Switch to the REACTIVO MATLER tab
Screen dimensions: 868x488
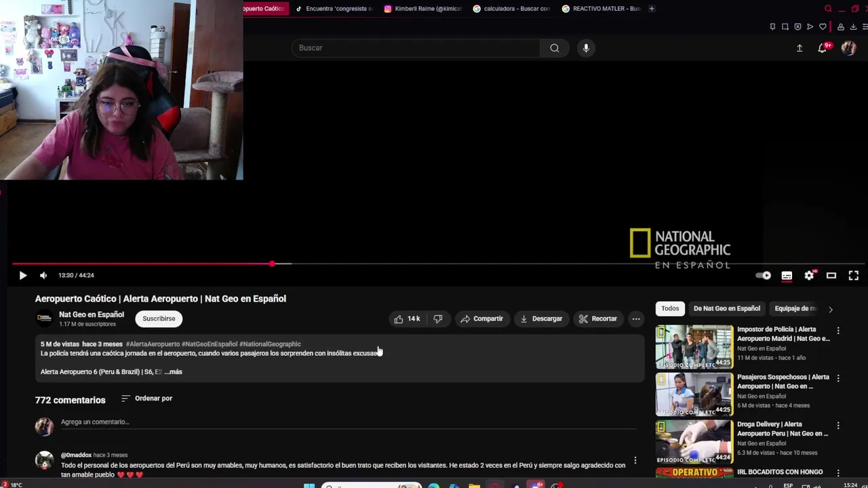601,9
